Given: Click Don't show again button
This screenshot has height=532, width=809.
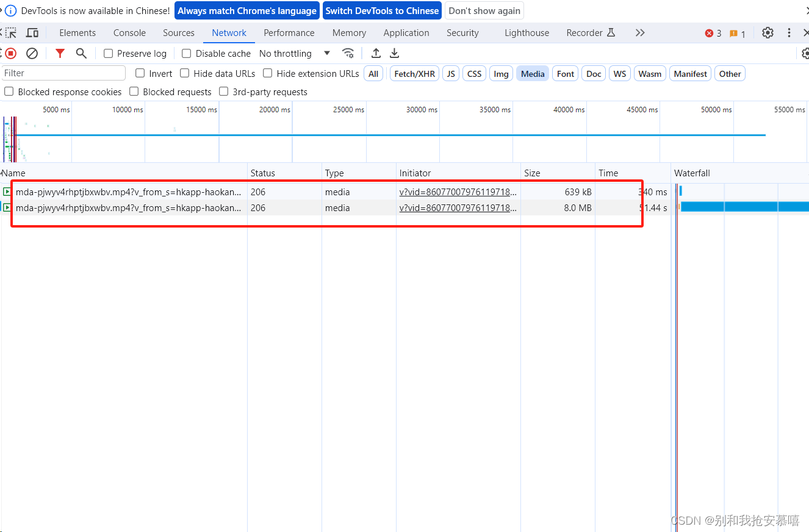Looking at the screenshot, I should [484, 11].
